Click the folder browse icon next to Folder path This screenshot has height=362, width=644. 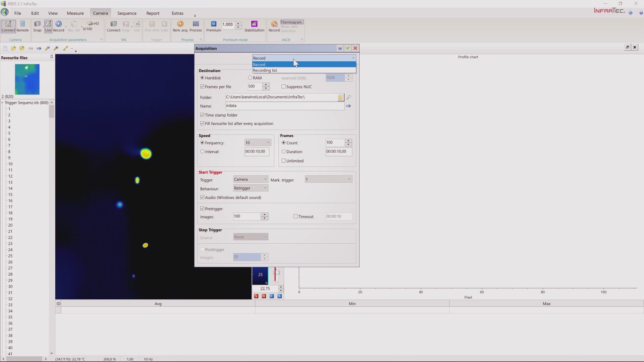point(340,98)
